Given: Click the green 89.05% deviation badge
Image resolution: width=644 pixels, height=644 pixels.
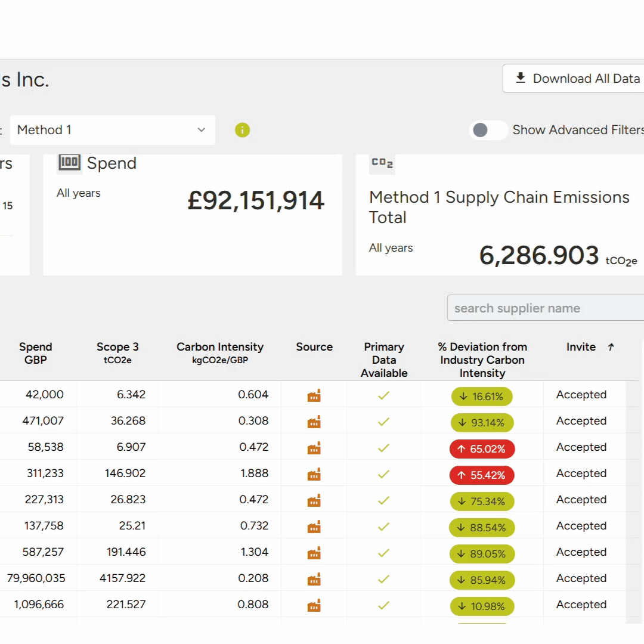Looking at the screenshot, I should coord(482,554).
